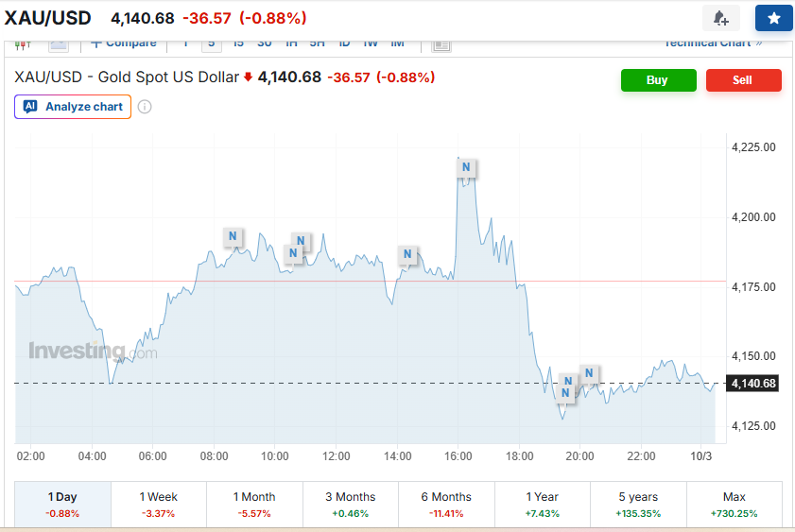Switch to the 1 Week range tab
This screenshot has width=795, height=532.
pyautogui.click(x=159, y=505)
